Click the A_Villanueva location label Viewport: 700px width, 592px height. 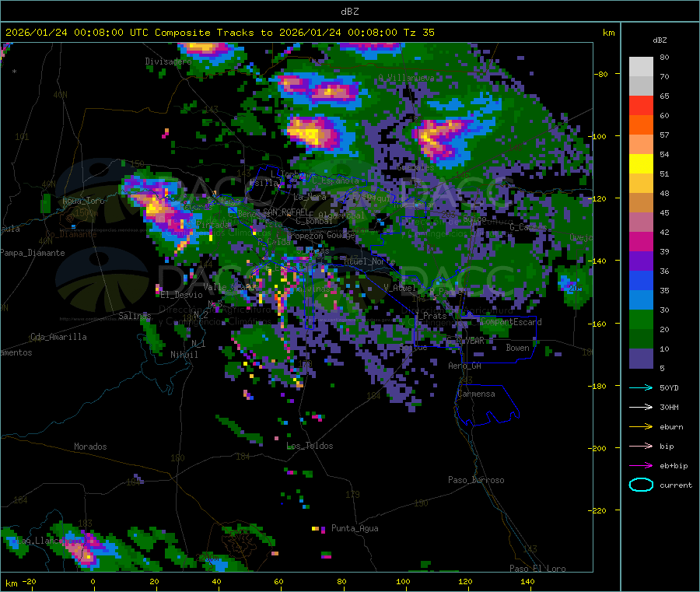click(406, 78)
